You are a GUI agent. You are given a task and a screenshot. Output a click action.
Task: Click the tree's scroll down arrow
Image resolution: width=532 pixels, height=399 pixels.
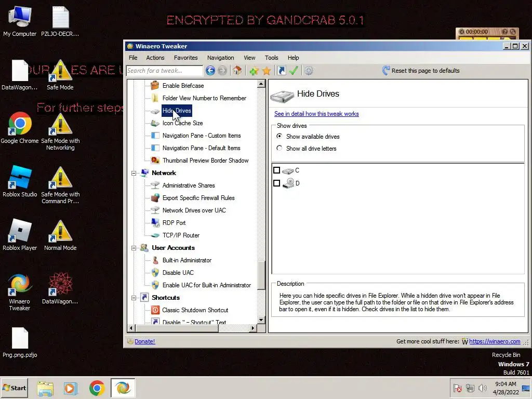click(261, 320)
